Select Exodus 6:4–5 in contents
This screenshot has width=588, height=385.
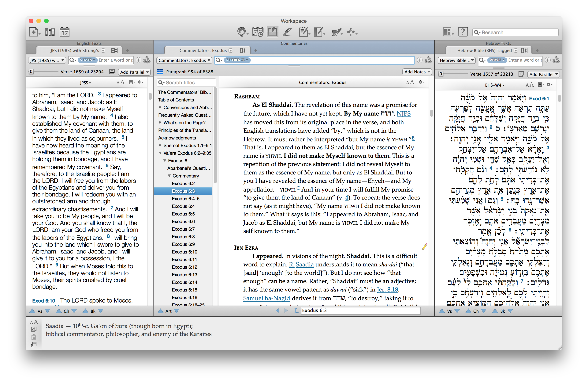click(186, 199)
